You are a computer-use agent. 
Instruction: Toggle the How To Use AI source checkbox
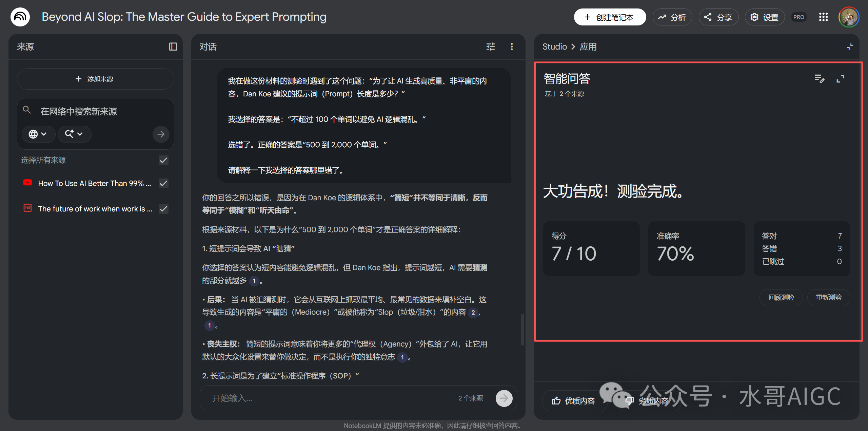[163, 183]
